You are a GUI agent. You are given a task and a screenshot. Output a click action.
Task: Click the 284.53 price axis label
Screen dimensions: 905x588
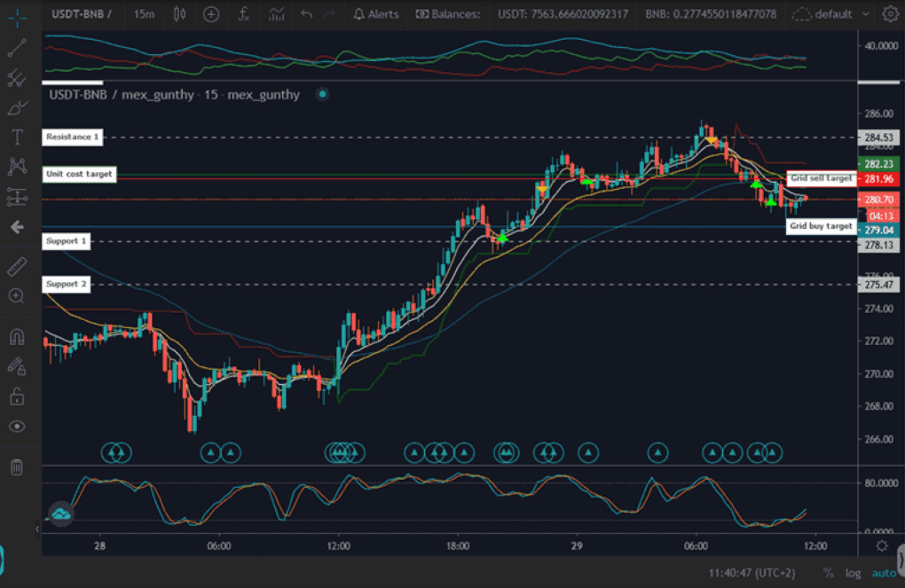tap(878, 138)
